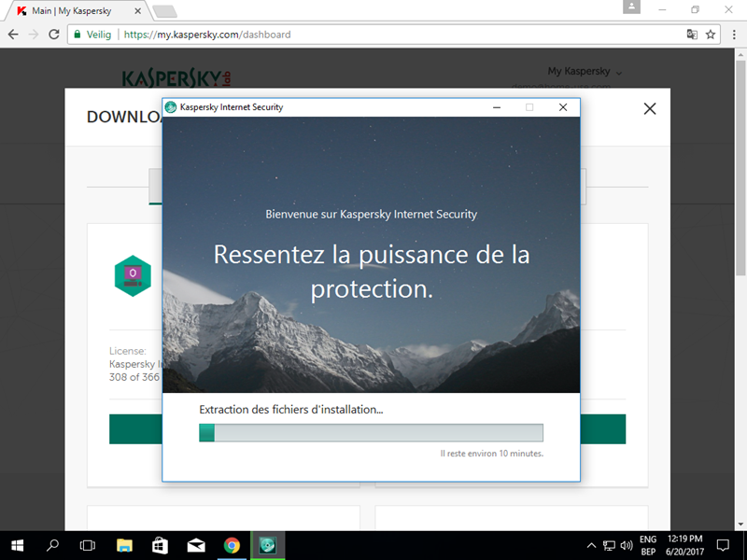
Task: Bookmark this page with the star icon
Action: [x=711, y=35]
